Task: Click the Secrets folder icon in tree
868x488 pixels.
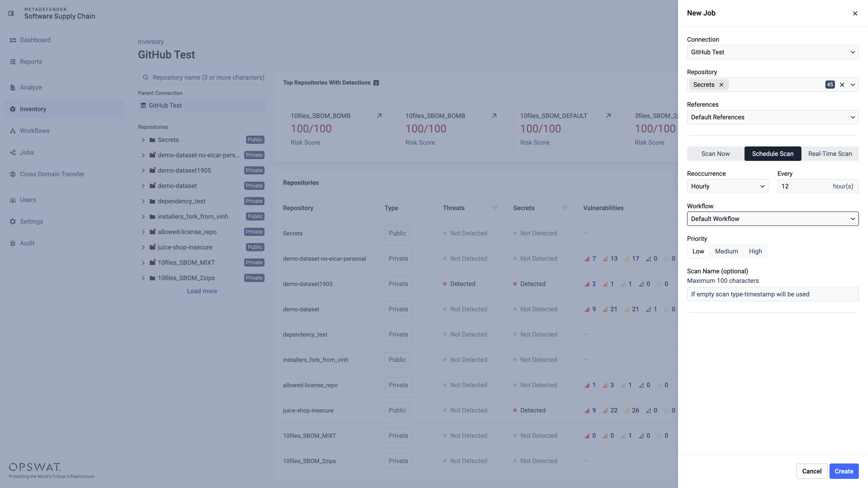Action: click(152, 140)
